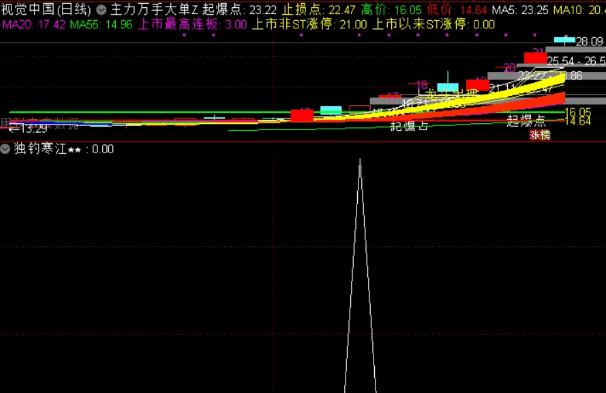Click the cyan candle beside the 28.09 label
Viewport: 606px width, 393px height.
click(x=564, y=39)
